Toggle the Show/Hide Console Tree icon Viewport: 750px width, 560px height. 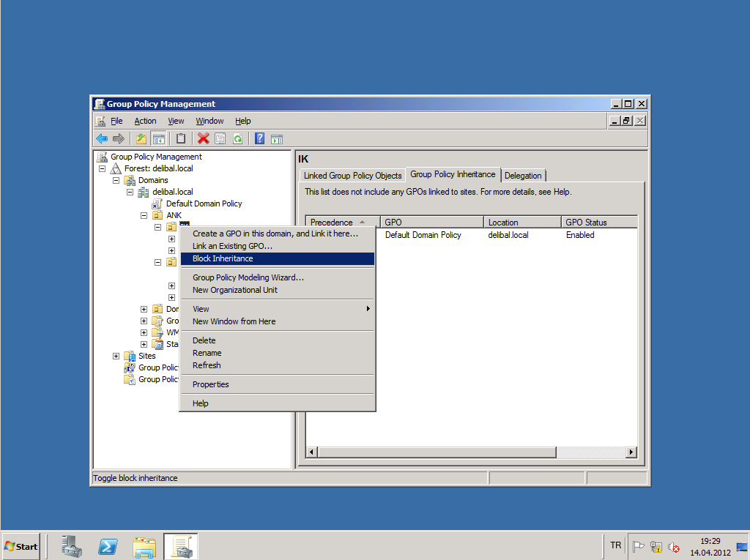click(158, 139)
